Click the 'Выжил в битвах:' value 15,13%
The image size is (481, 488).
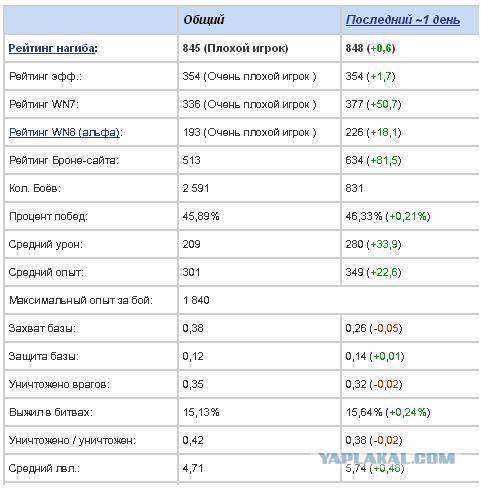[x=201, y=412]
